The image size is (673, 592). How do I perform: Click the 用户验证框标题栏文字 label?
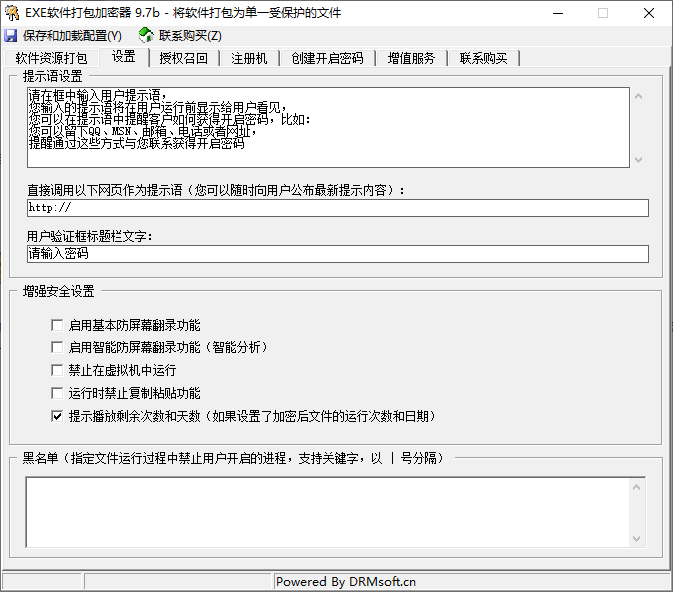[89, 236]
